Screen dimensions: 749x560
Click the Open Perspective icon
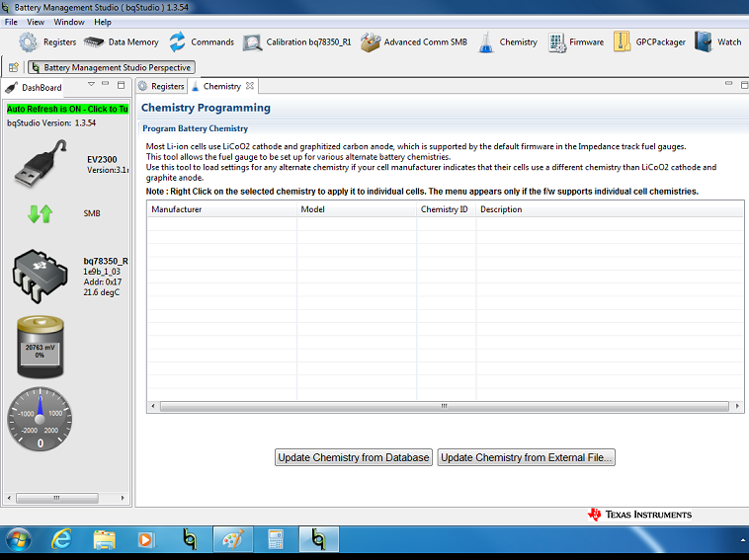pyautogui.click(x=14, y=67)
